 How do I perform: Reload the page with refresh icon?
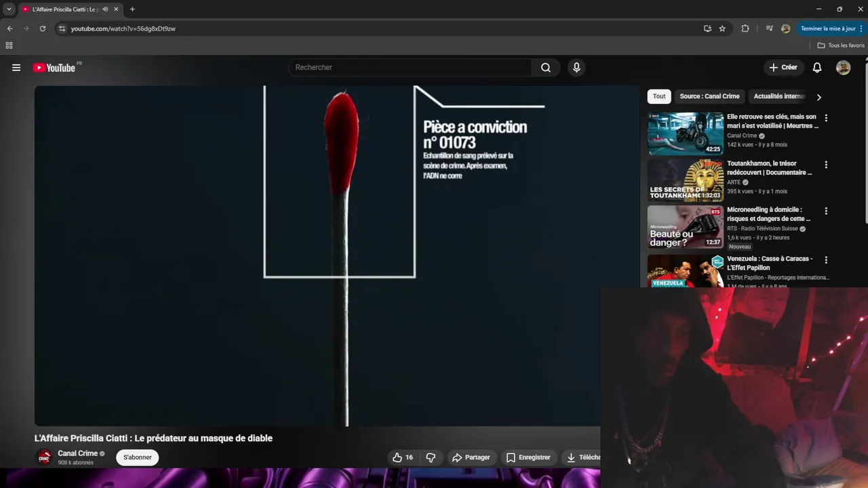tap(42, 28)
